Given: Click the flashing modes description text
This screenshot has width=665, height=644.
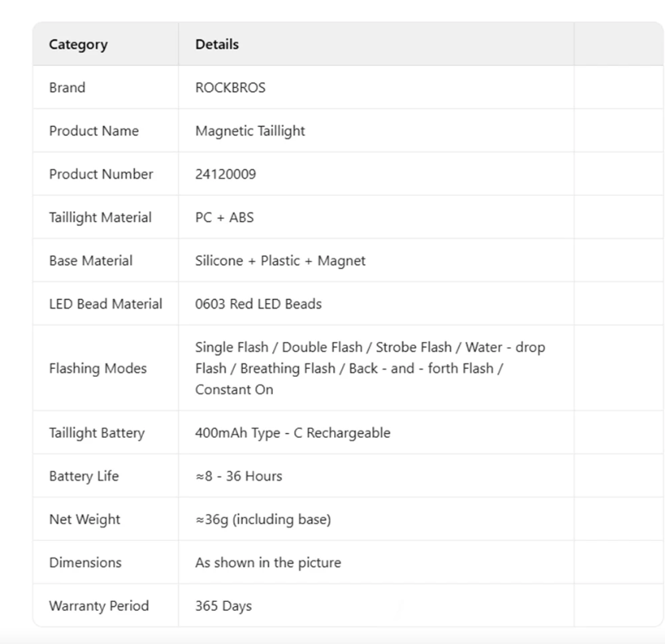Looking at the screenshot, I should pos(370,368).
